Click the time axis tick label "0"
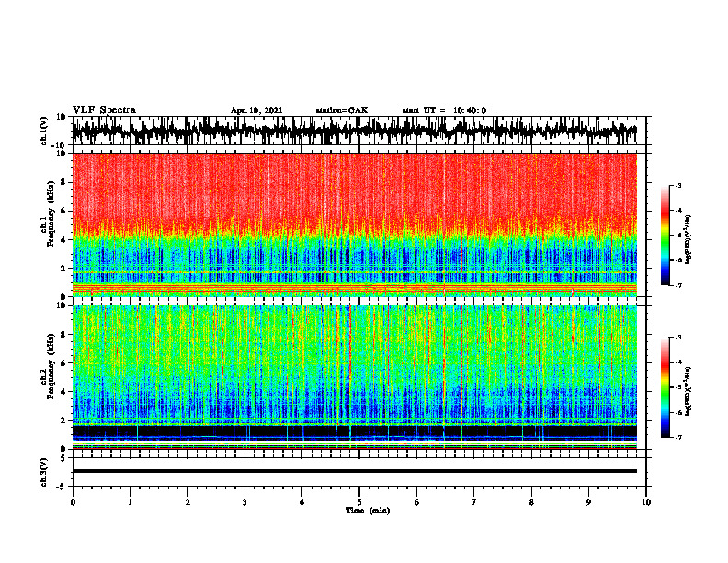The height and width of the screenshot is (563, 728). coord(73,502)
